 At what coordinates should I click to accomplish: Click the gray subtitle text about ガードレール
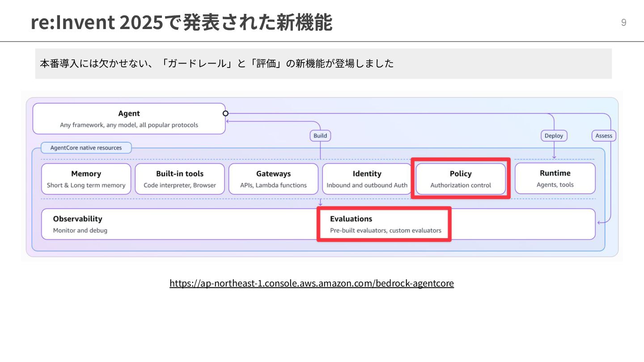click(217, 63)
